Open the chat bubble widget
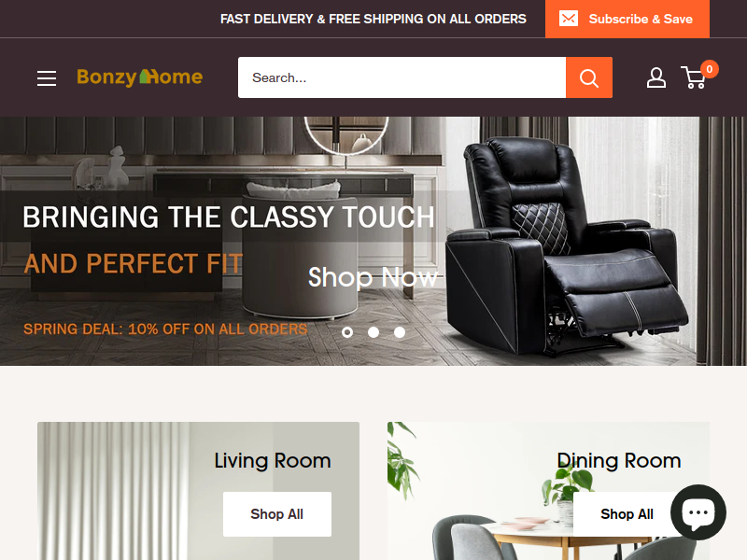The image size is (747, 560). point(698,512)
